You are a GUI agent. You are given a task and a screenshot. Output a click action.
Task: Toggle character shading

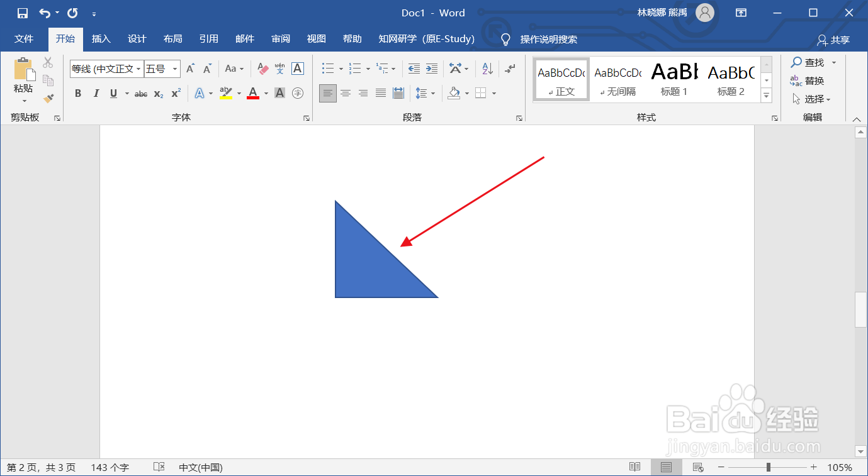pyautogui.click(x=280, y=93)
